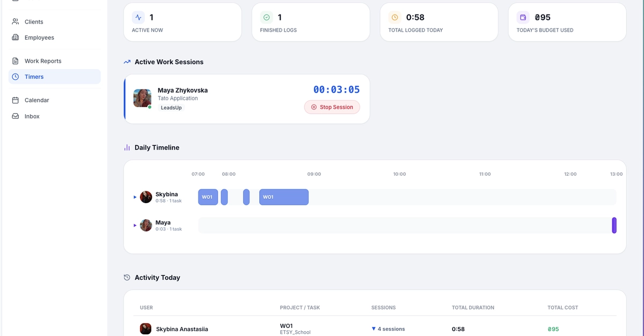Click the Active Now card
Screen dimensions: 644x336
(183, 22)
